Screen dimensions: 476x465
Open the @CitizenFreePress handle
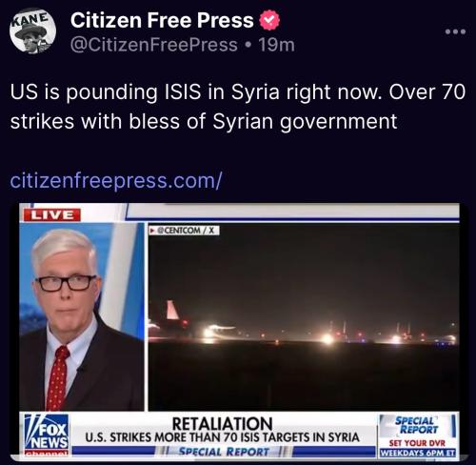(x=154, y=45)
